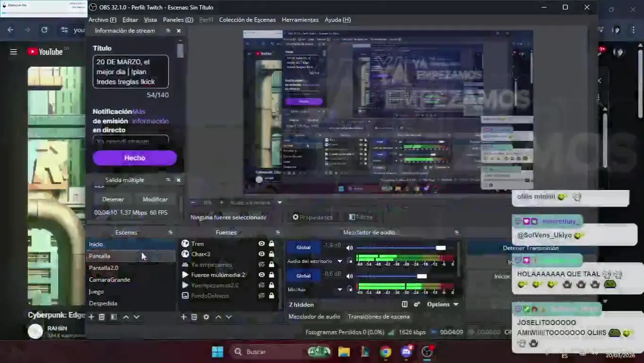Select the Pantalla2.0 scene
Screen dimensions: 644x363
click(x=131, y=268)
